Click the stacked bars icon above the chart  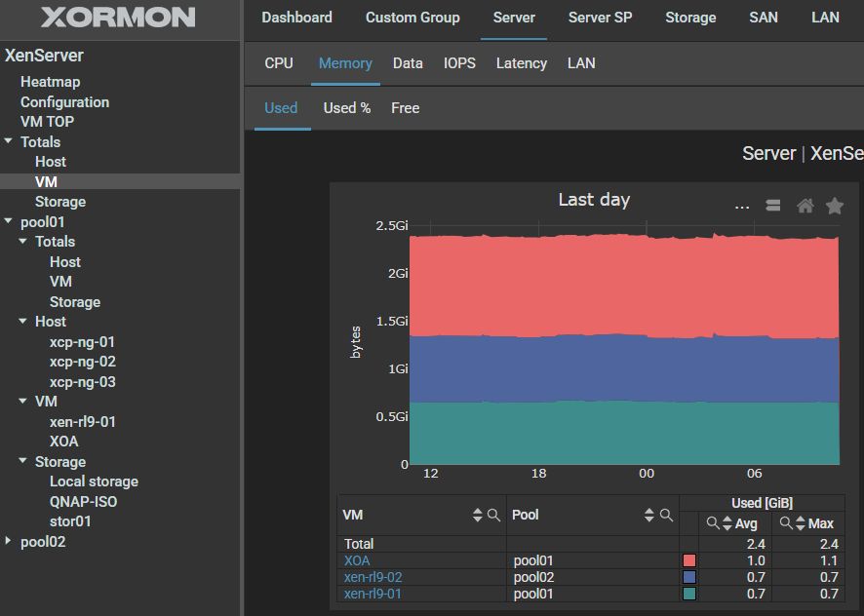tap(773, 206)
